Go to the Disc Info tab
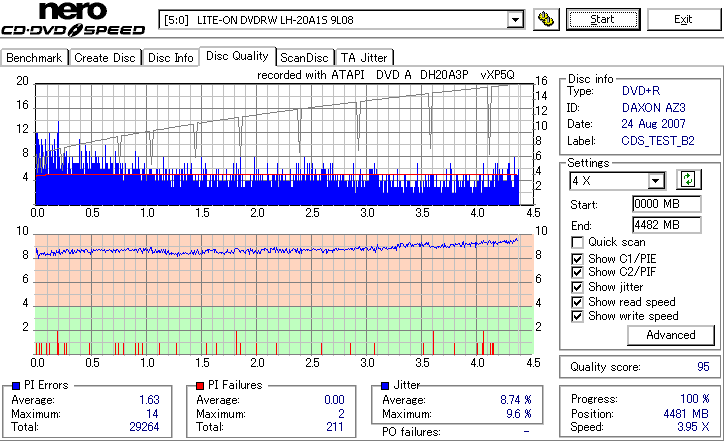The width and height of the screenshot is (724, 441). (x=170, y=58)
